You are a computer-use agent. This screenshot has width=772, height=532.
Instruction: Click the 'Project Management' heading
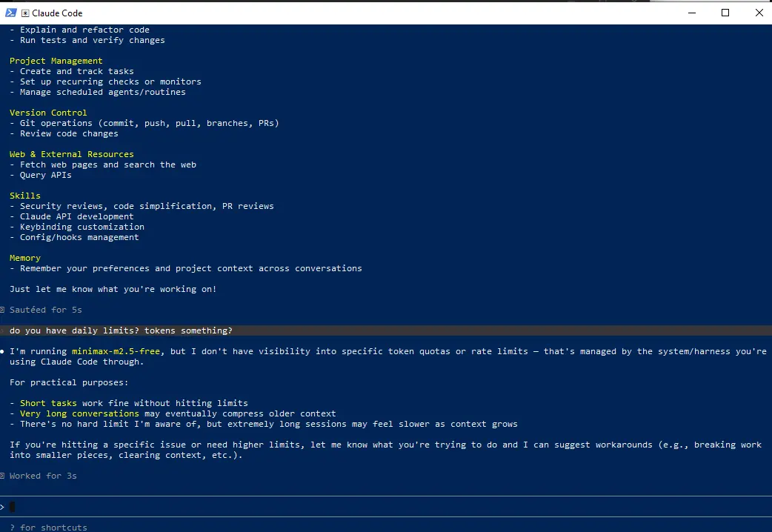click(x=56, y=61)
